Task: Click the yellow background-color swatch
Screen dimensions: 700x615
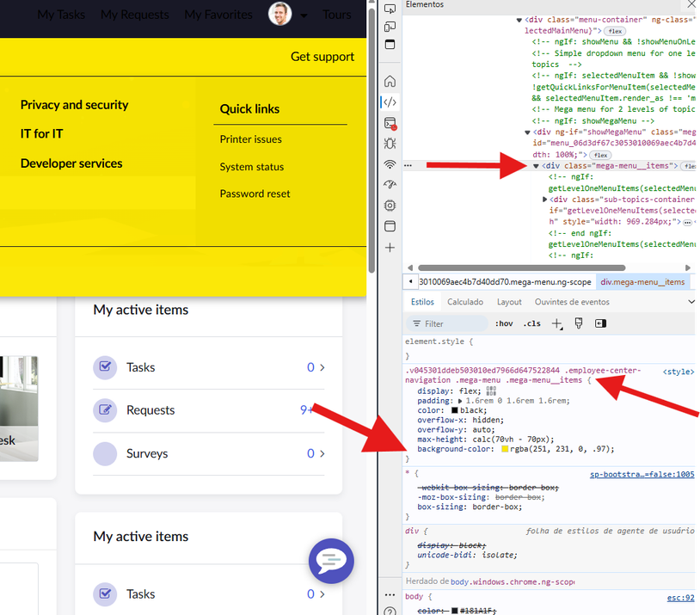Action: [505, 449]
